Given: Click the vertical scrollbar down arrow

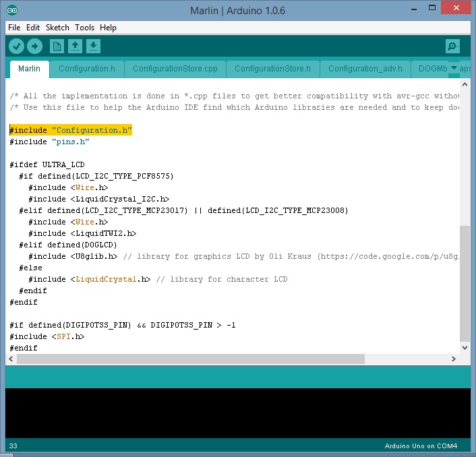Looking at the screenshot, I should point(465,348).
